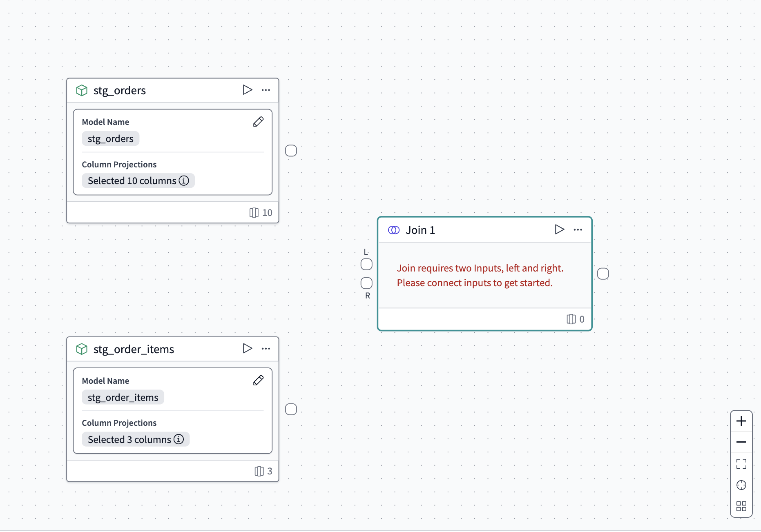Screen dimensions: 761x532
Task: Zoom in on the canvas
Action: tap(741, 421)
